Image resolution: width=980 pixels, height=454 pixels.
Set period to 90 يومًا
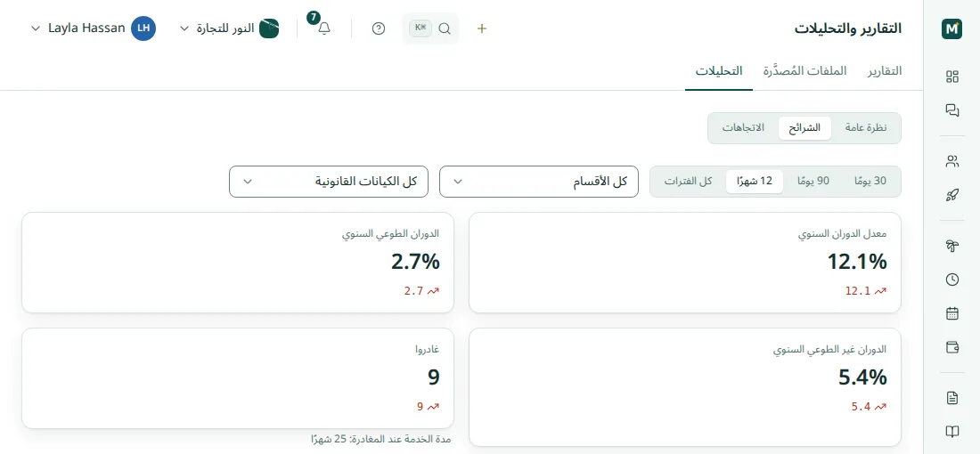coord(813,181)
